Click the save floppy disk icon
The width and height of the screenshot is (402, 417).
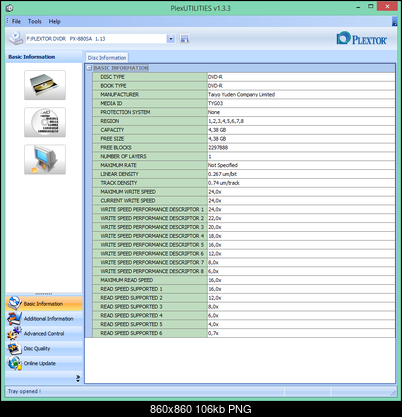184,39
